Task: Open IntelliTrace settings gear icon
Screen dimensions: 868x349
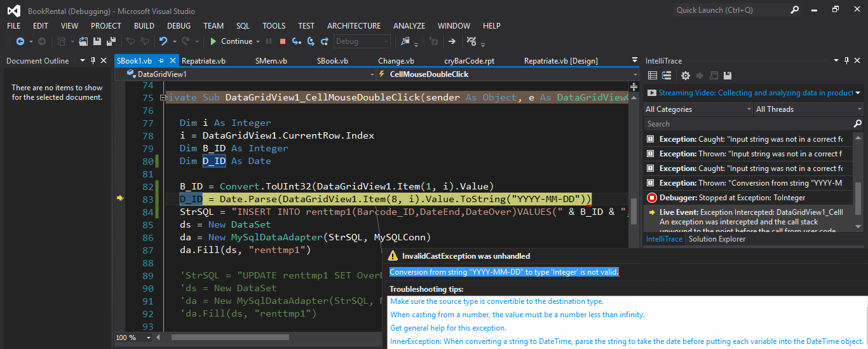Action: pos(685,76)
